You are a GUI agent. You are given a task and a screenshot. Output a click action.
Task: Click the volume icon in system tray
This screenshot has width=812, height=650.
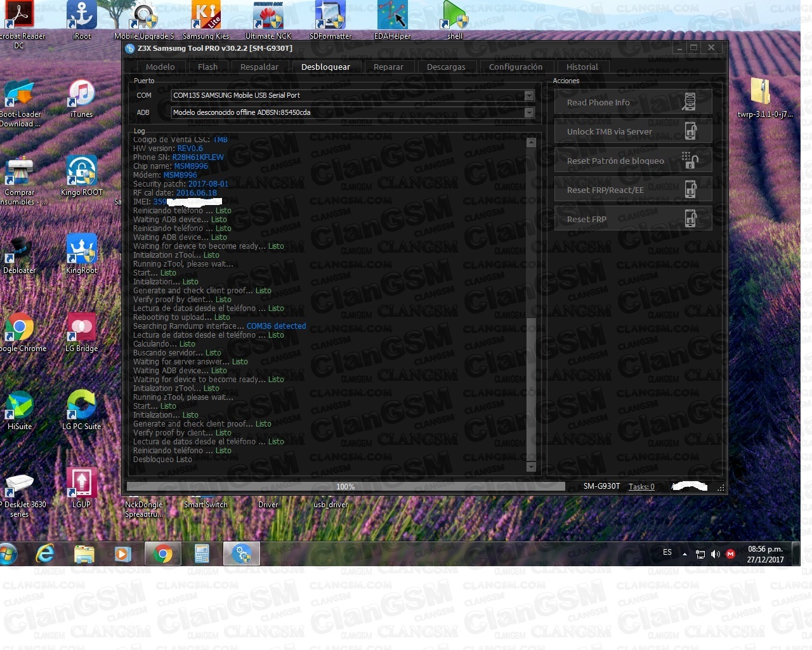pos(716,554)
